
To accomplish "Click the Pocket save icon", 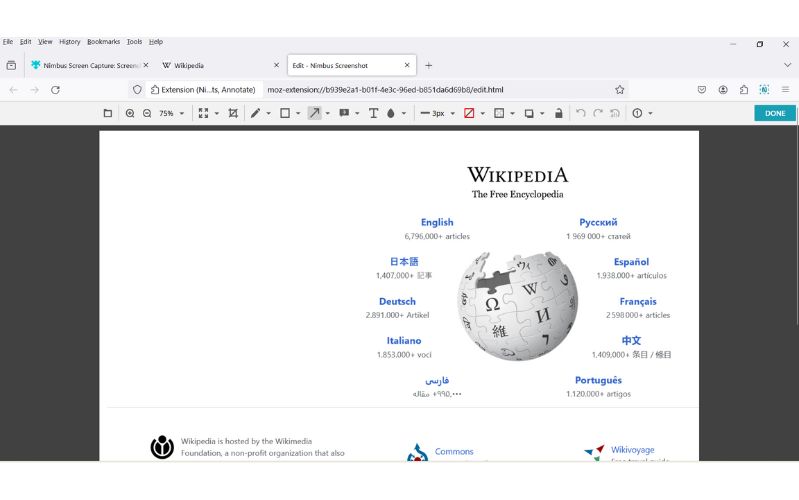I will 702,90.
